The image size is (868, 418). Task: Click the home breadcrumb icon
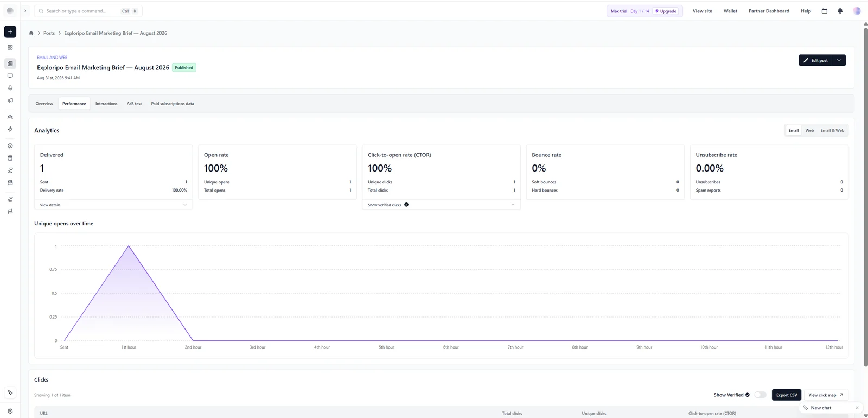tap(31, 33)
